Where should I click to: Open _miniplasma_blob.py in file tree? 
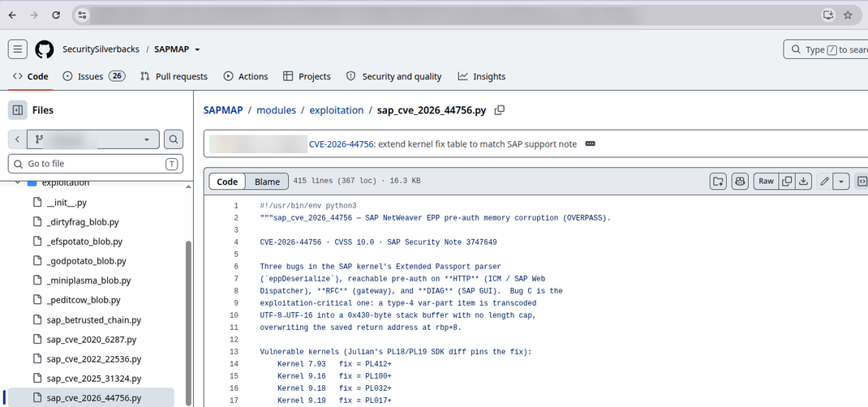tap(88, 281)
